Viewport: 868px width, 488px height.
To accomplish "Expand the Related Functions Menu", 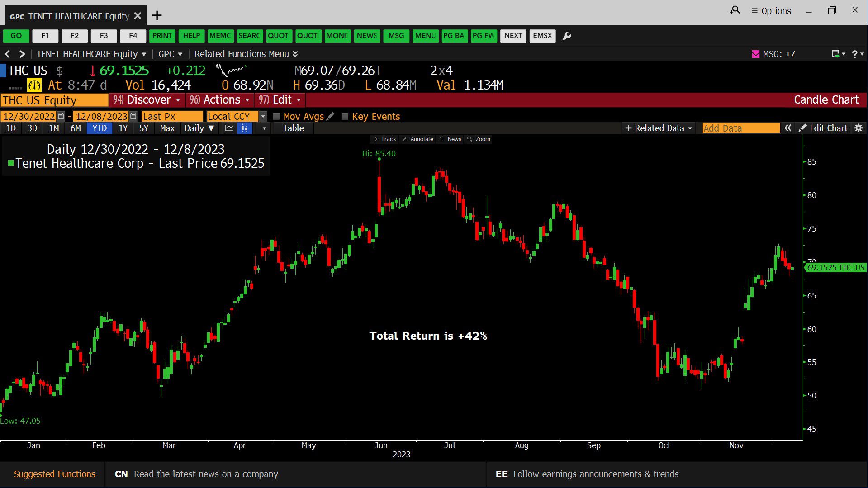I will coord(246,54).
